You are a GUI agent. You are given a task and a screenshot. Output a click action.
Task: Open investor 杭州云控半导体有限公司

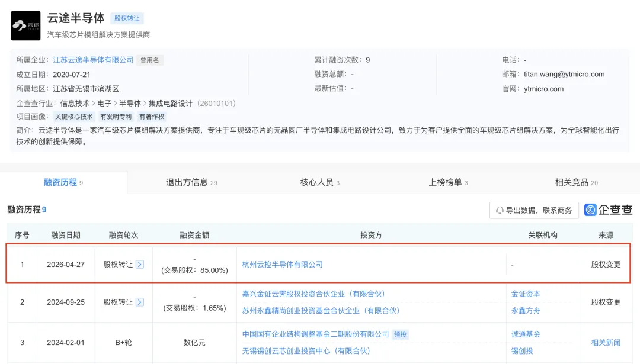pos(283,265)
